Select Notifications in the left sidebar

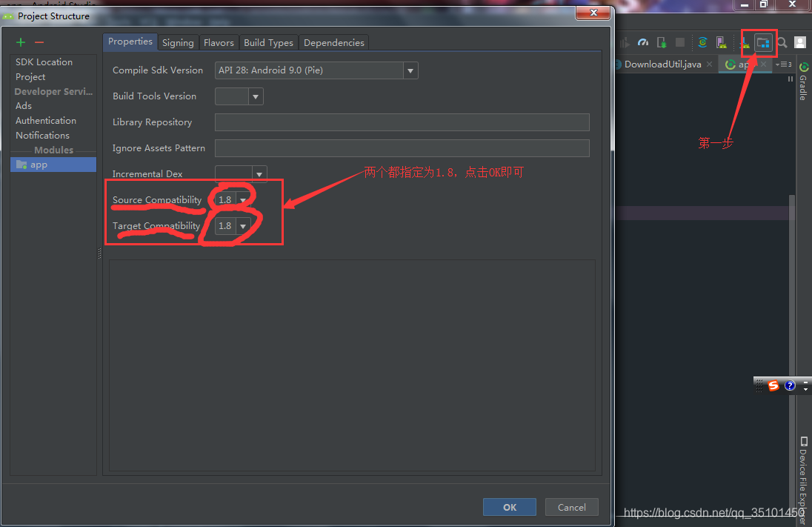42,135
